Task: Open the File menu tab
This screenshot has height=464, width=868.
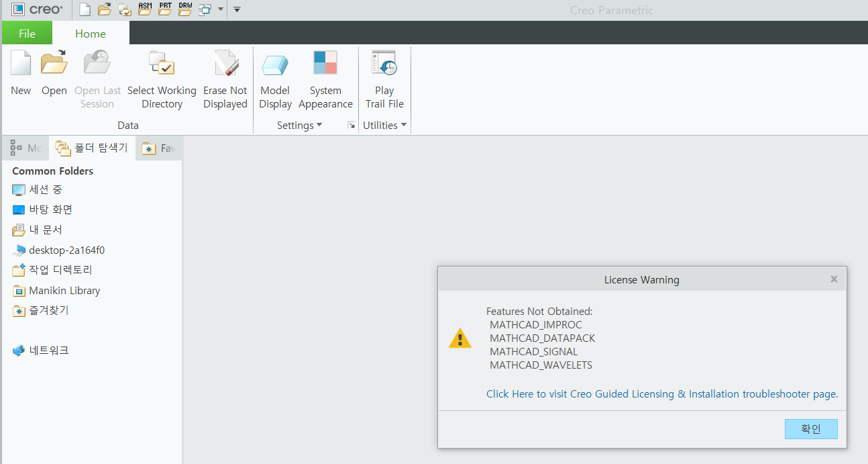Action: (x=27, y=33)
